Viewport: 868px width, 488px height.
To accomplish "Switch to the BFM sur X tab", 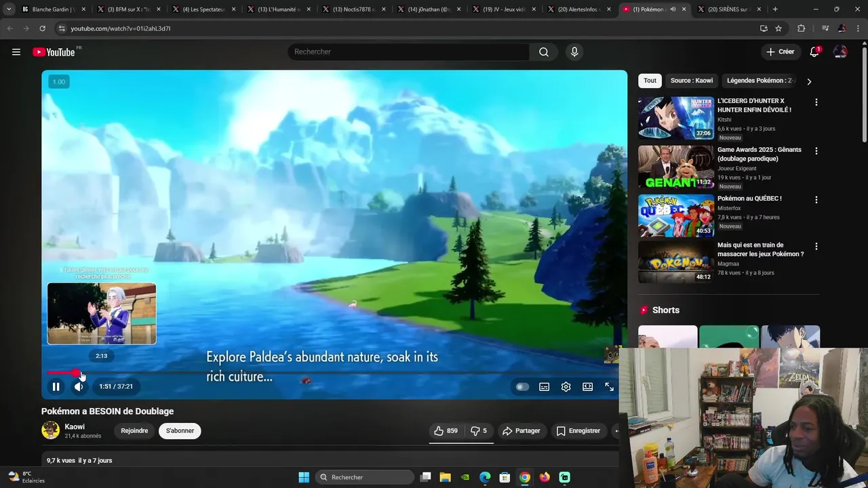I will click(x=128, y=9).
